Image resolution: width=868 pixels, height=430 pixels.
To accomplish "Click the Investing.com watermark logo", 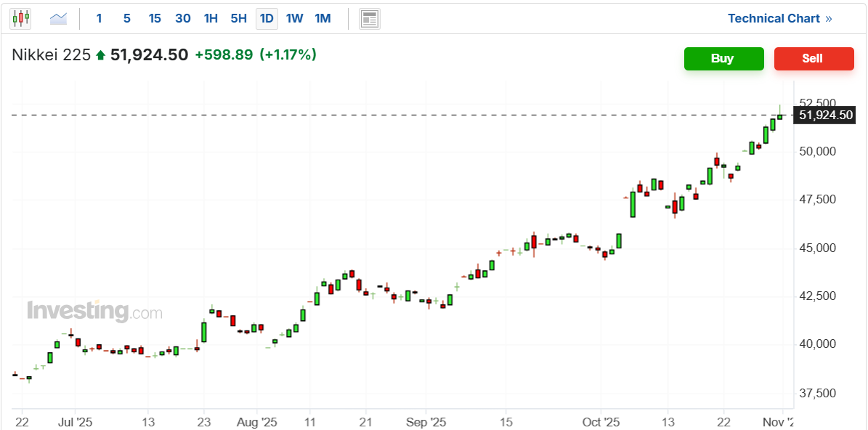I will [94, 311].
